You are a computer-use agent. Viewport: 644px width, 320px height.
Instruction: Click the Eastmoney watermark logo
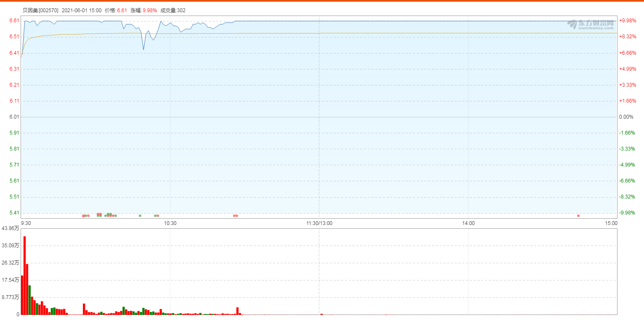point(590,24)
